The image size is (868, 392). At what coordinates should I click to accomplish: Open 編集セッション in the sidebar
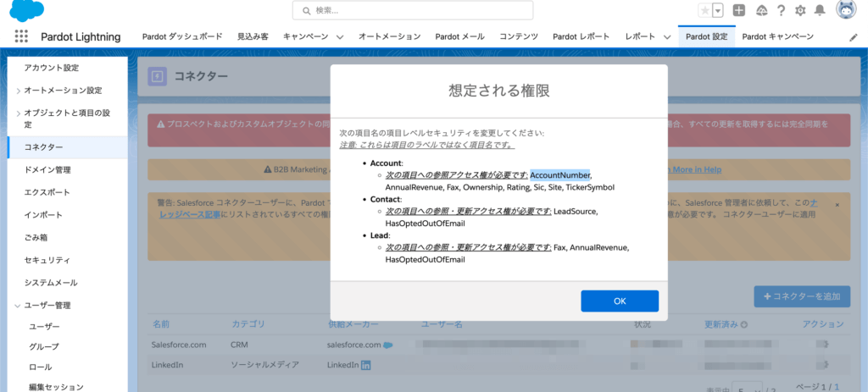tap(57, 387)
